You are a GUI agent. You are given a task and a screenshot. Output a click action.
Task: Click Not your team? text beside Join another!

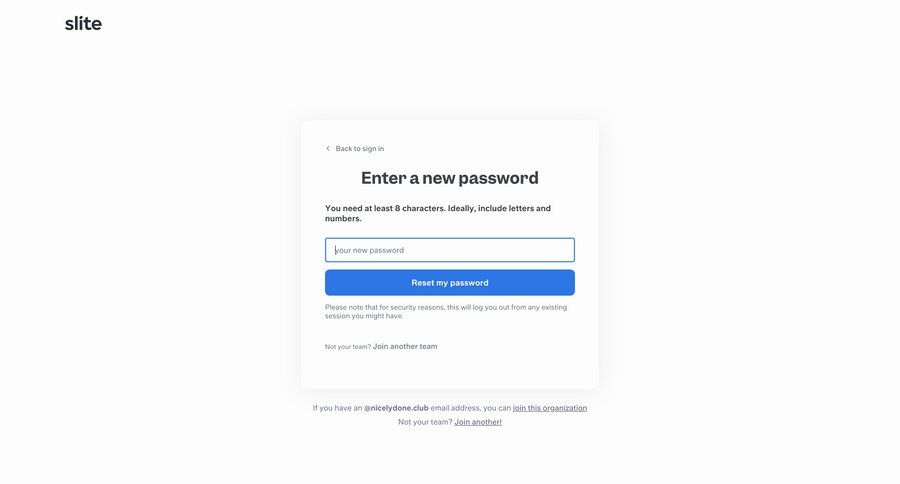click(x=425, y=422)
